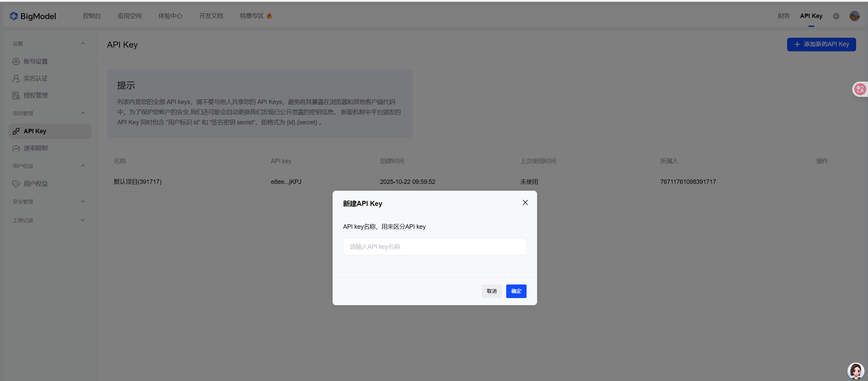868x381 pixels.
Task: Open the 特惠专区 top menu
Action: (252, 16)
